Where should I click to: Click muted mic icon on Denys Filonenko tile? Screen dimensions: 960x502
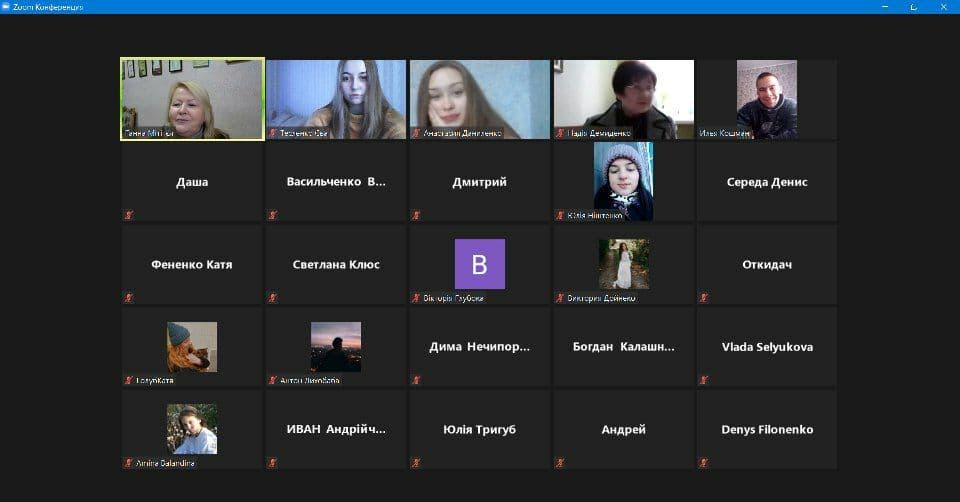point(703,463)
